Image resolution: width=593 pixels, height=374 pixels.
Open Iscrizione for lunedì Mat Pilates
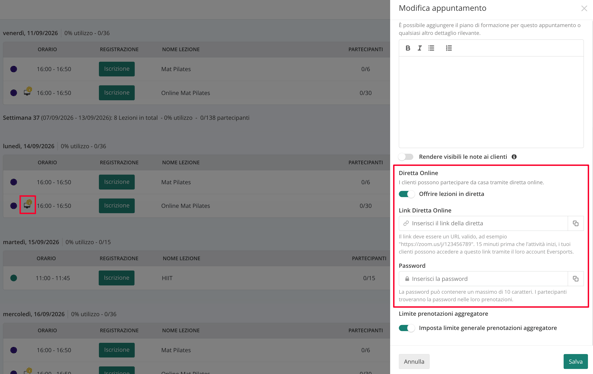[x=116, y=182]
